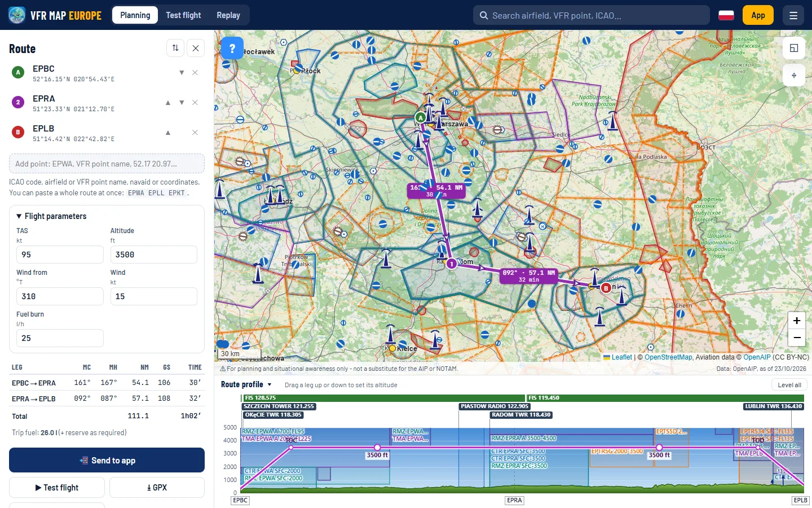
Task: Select the 3500 ft handle on EPRA-EPLB leg
Action: pos(659,448)
